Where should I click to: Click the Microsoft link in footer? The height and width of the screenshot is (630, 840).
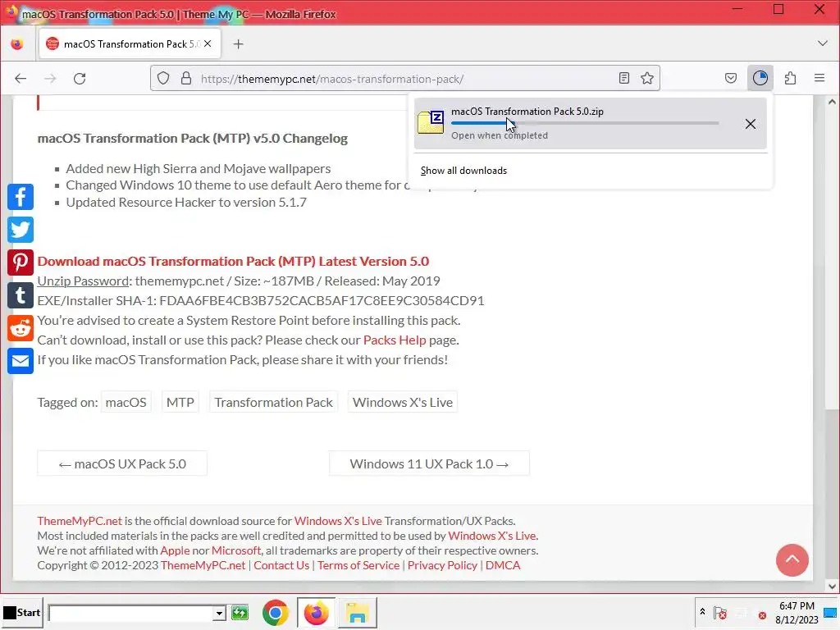pos(235,550)
